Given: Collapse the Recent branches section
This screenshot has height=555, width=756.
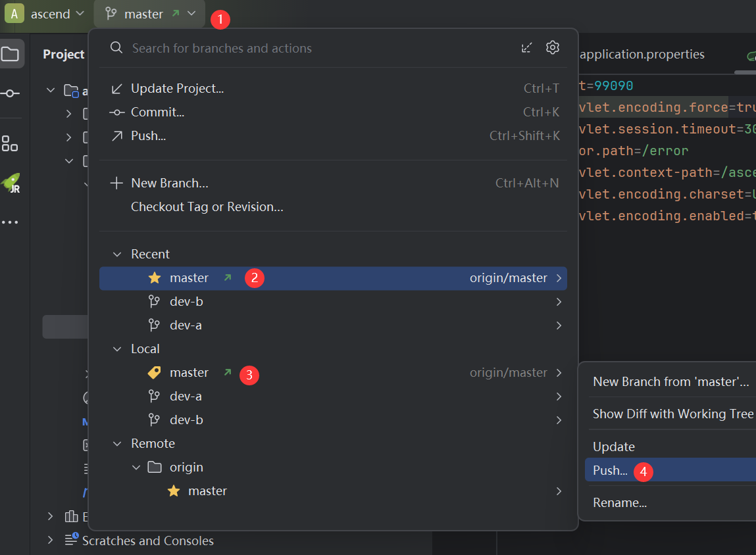Looking at the screenshot, I should coord(117,254).
